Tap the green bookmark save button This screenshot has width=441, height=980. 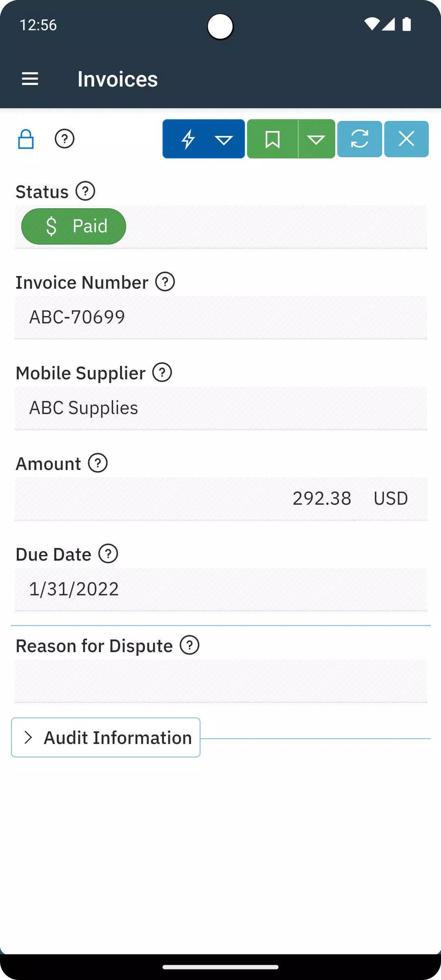(272, 139)
